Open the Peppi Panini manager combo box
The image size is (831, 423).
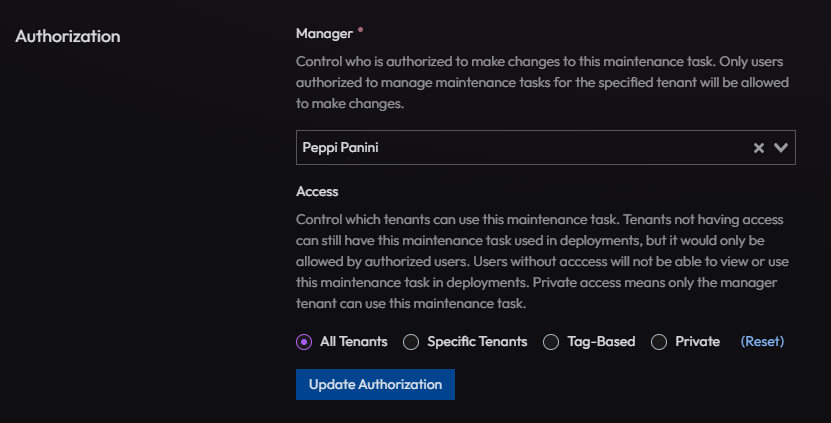pyautogui.click(x=545, y=147)
